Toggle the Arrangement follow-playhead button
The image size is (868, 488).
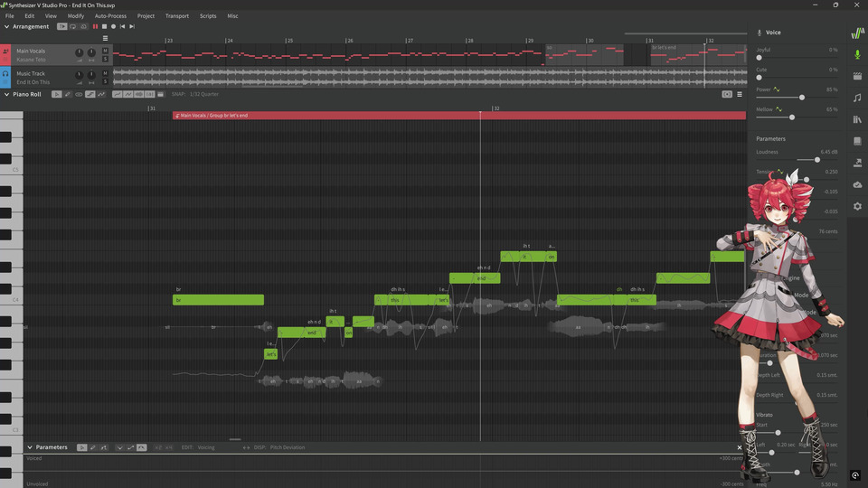pyautogui.click(x=62, y=26)
